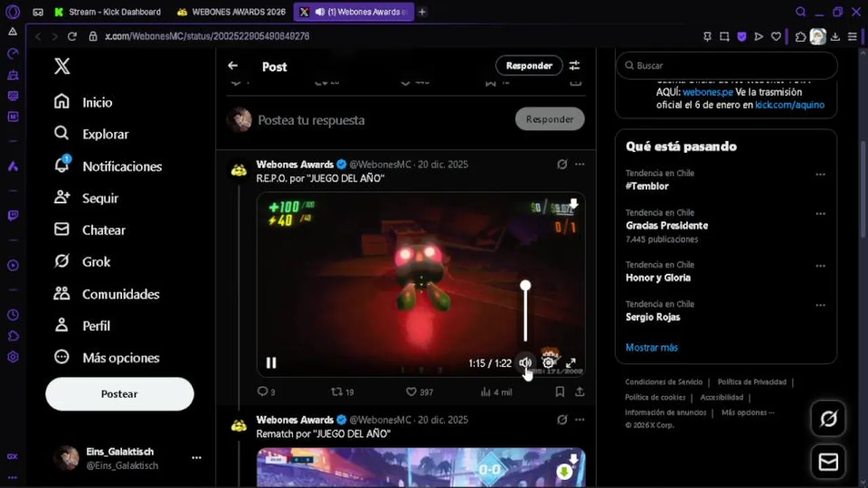Open the extensions cube in the toolbar
Viewport: 868px width, 488px height.
tap(801, 37)
